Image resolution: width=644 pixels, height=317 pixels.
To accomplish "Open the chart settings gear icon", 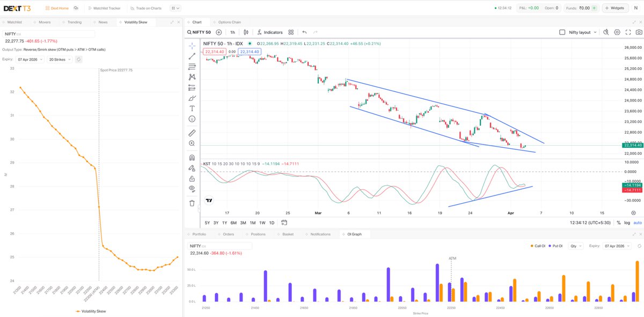I will click(617, 32).
